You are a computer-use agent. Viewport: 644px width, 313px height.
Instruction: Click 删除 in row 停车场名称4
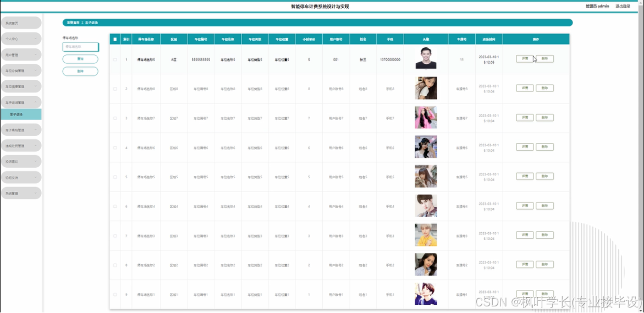tap(544, 205)
